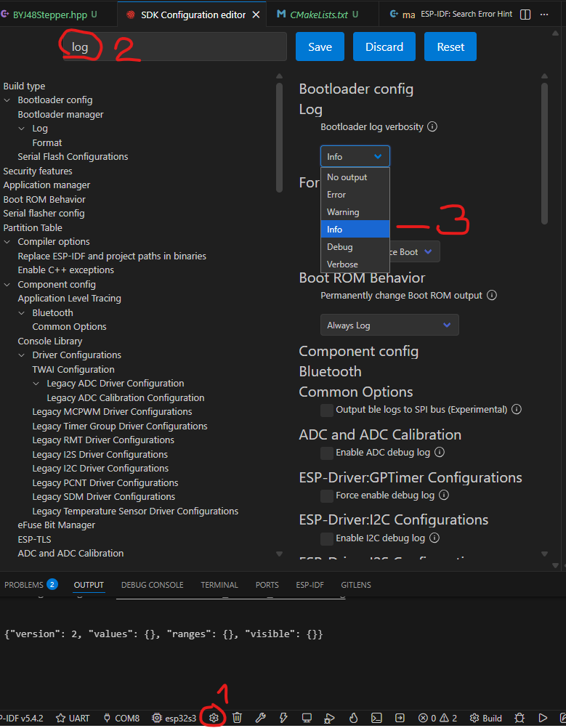Image resolution: width=566 pixels, height=728 pixels.
Task: Select eFuse Bit Manager in the tree
Action: point(56,525)
